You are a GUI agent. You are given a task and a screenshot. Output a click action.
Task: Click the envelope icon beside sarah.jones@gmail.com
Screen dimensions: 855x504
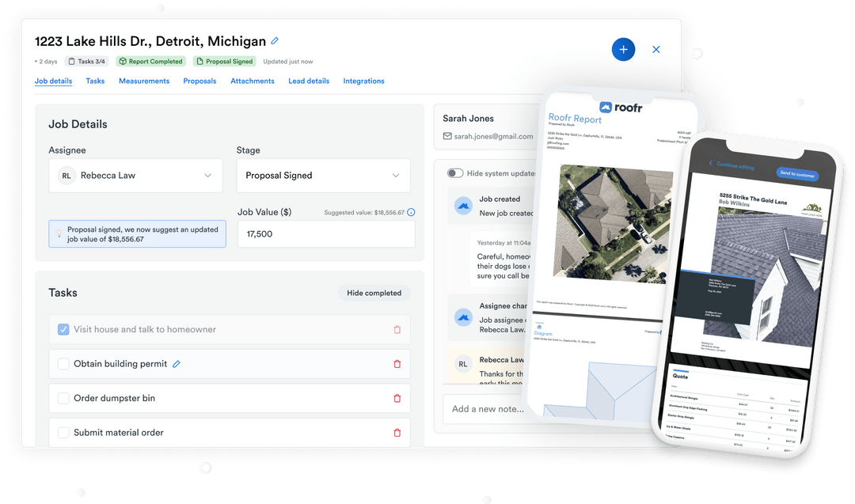(x=447, y=135)
